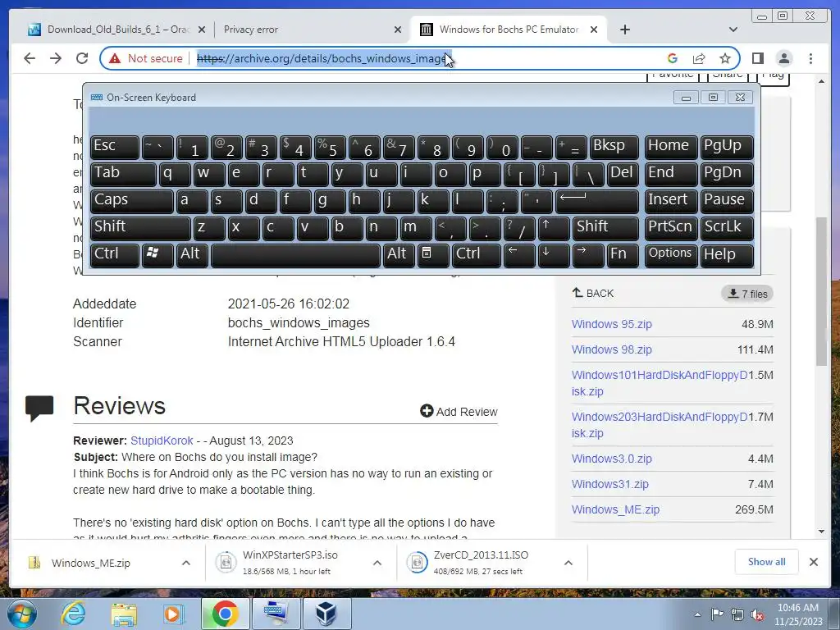Open a new browser tab
Image resolution: width=840 pixels, height=630 pixels.
[x=624, y=30]
